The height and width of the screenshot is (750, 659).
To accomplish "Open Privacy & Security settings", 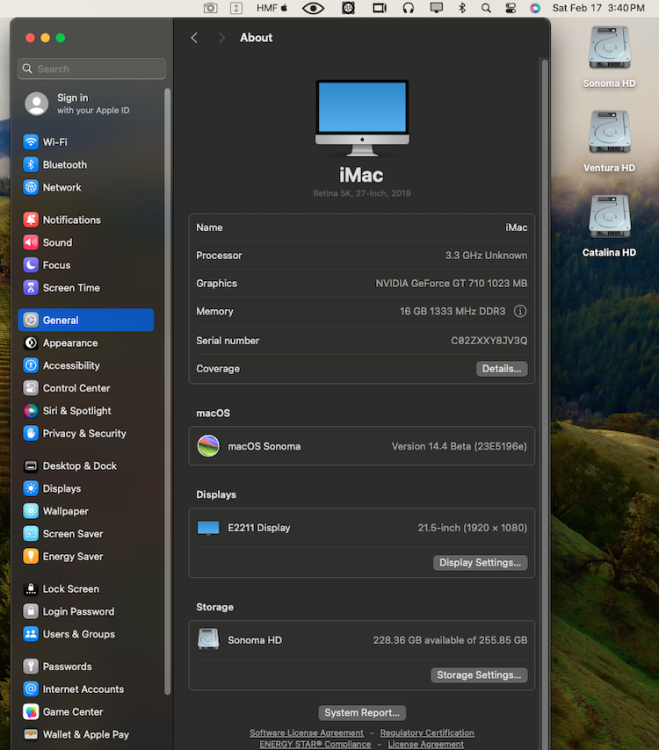I will click(86, 433).
